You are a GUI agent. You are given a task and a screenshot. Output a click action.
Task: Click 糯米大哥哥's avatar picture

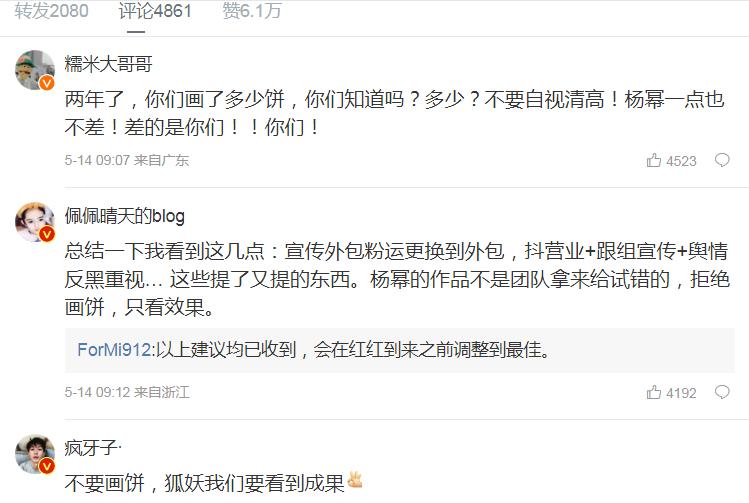click(x=35, y=70)
